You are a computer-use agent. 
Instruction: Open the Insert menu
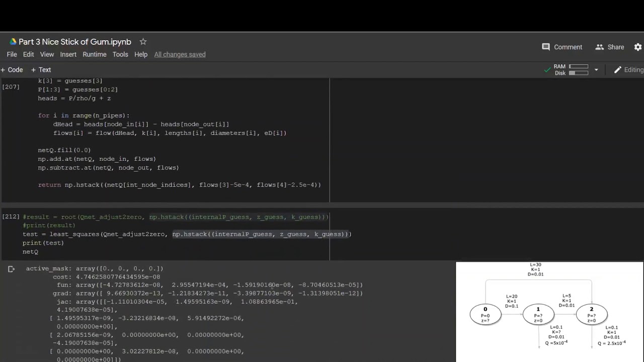68,54
